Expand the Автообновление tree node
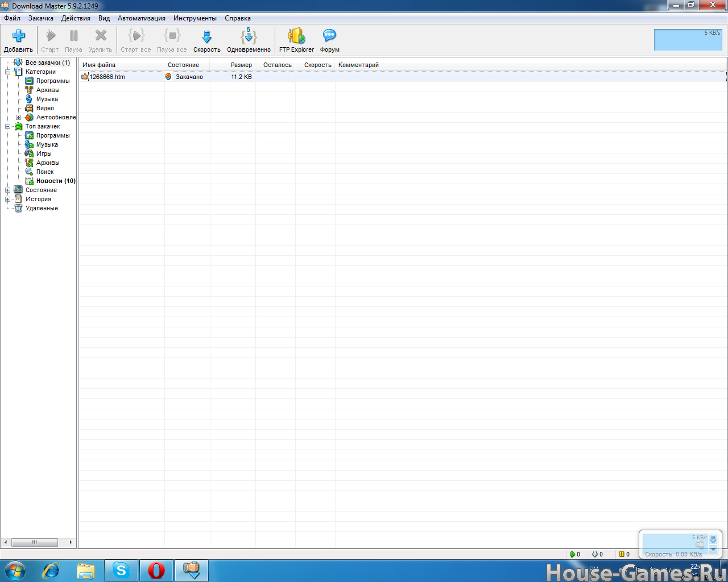The image size is (728, 582). point(19,117)
